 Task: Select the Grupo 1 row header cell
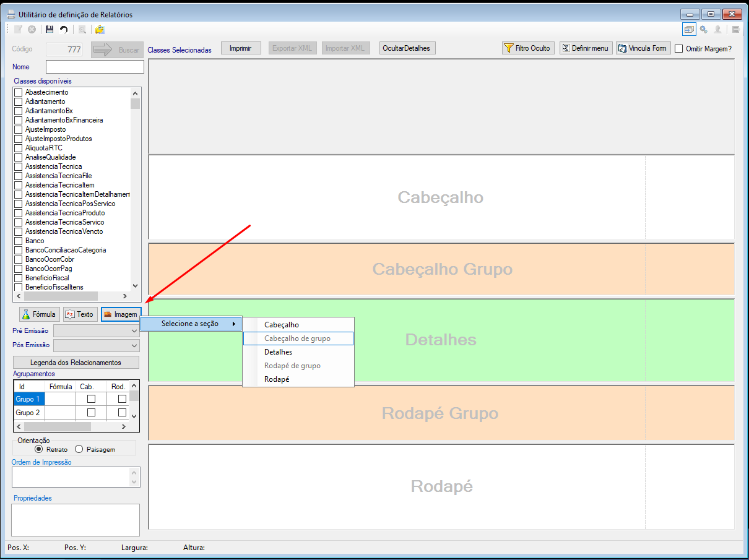click(29, 399)
